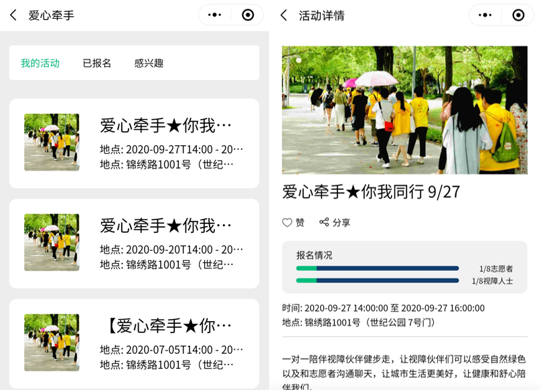Tap the large activity banner photo
Screen dimensions: 543x392
404,110
